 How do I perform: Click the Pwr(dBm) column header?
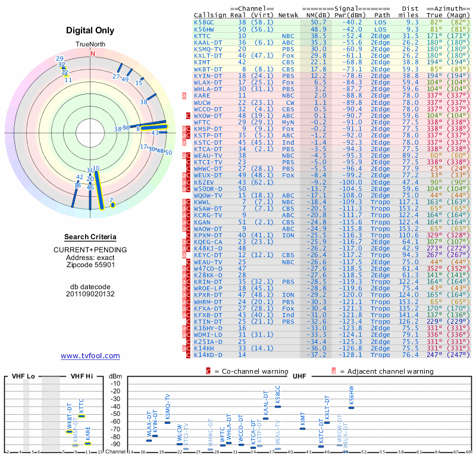pyautogui.click(x=350, y=15)
